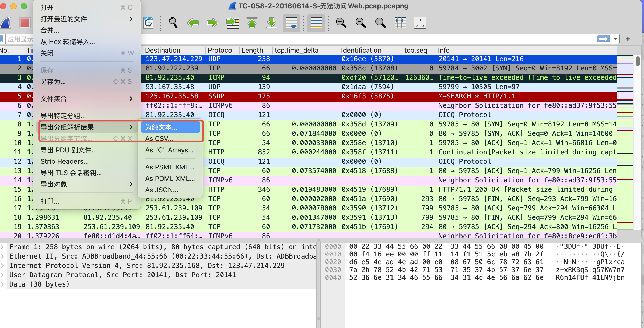Screen dimensions: 644x328
Task: Click the plus add filter button
Action: [x=628, y=39]
